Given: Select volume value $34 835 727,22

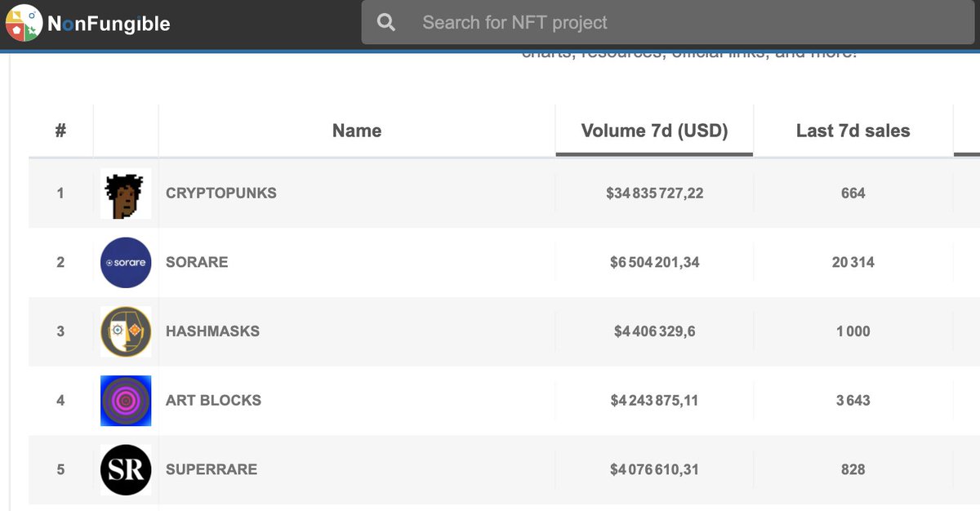Looking at the screenshot, I should click(x=654, y=193).
